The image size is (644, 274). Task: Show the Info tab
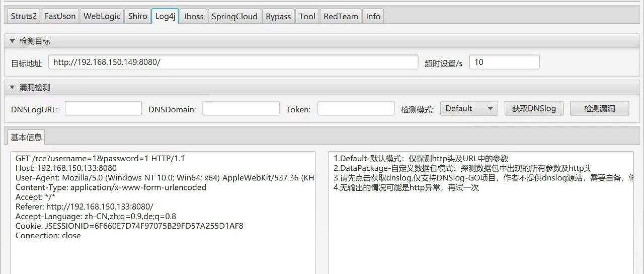point(373,16)
